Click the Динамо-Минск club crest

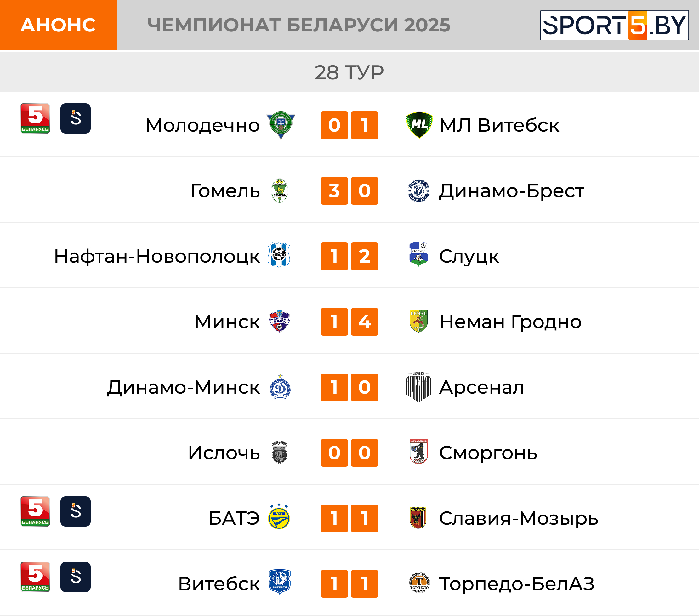(280, 387)
